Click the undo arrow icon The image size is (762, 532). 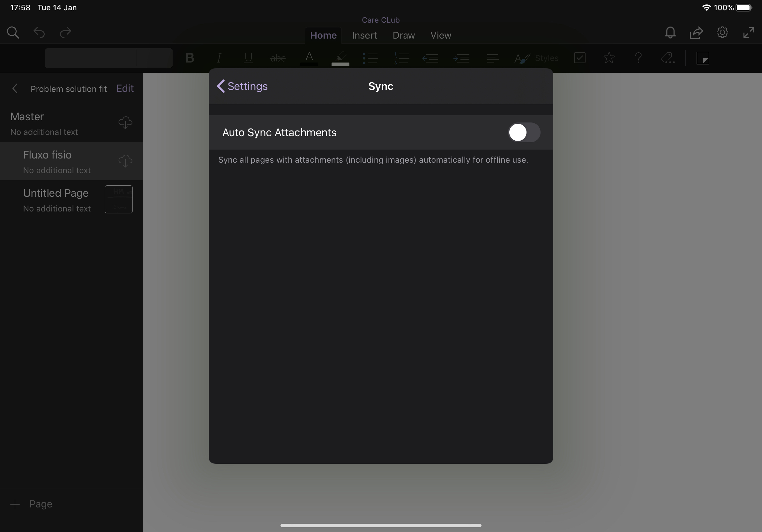pos(39,33)
